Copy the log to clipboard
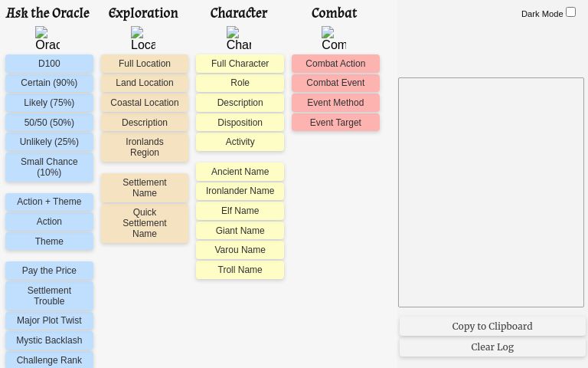This screenshot has height=368, width=588. tap(492, 326)
